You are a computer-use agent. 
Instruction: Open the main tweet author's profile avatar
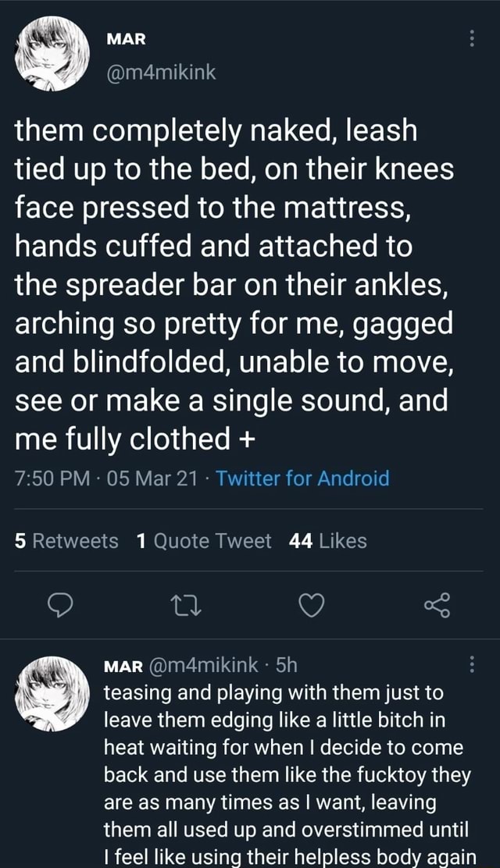coord(52,55)
